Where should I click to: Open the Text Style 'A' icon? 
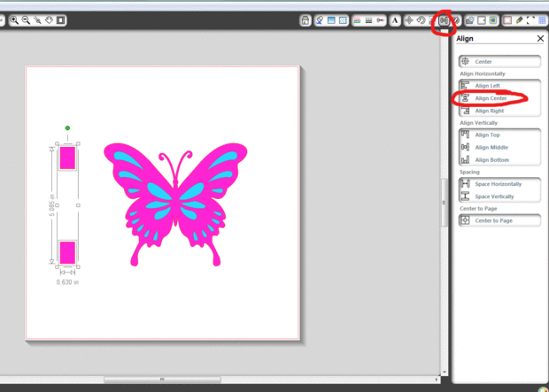[395, 20]
